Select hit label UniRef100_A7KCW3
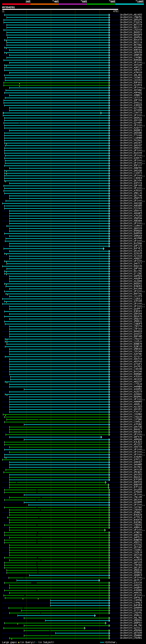146x644 pixels. 131,216
